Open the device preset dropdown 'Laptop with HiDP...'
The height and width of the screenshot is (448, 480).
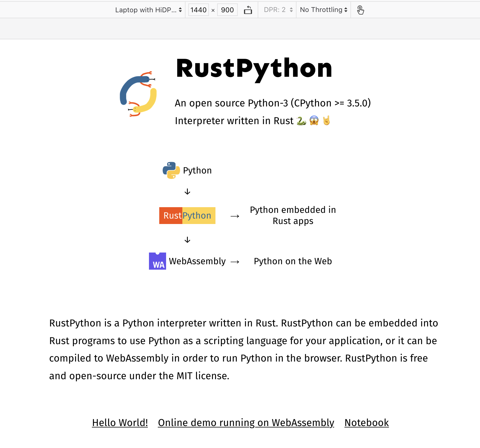pos(148,10)
